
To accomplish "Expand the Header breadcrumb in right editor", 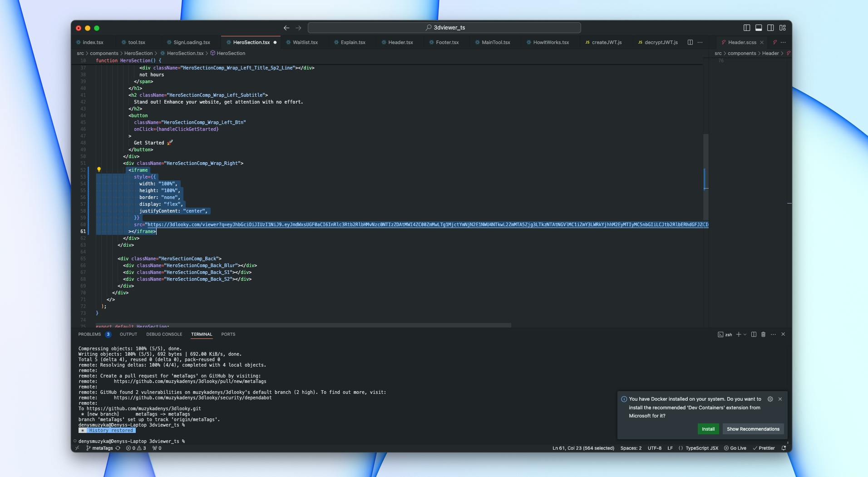I will [x=770, y=53].
